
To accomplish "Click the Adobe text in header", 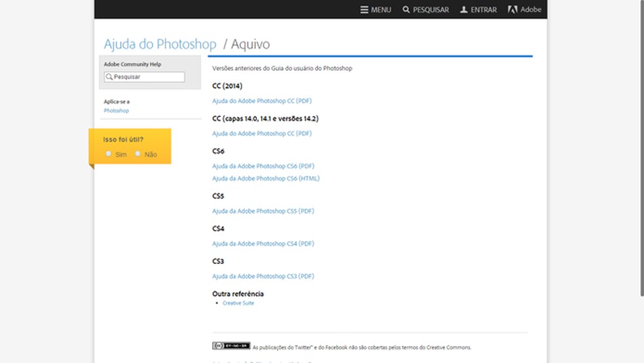I will point(531,9).
